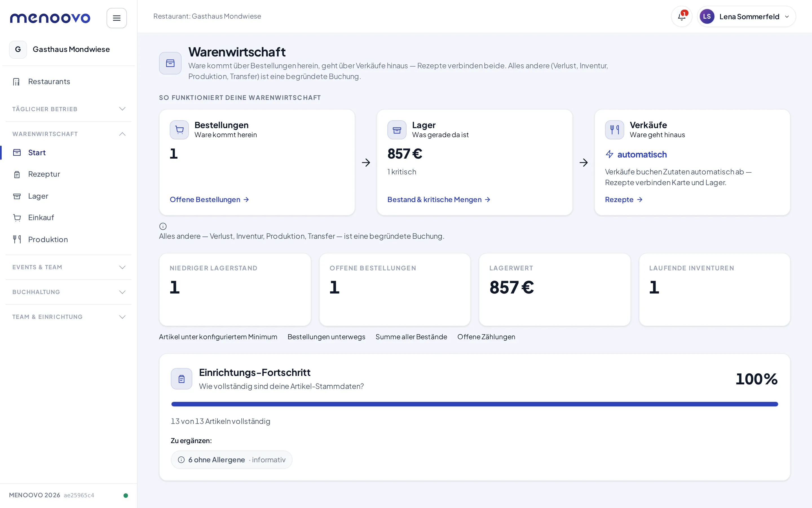
Task: Click the 'Restaurant: Gasthaus Mondwiese' breadcrumb
Action: pyautogui.click(x=207, y=16)
